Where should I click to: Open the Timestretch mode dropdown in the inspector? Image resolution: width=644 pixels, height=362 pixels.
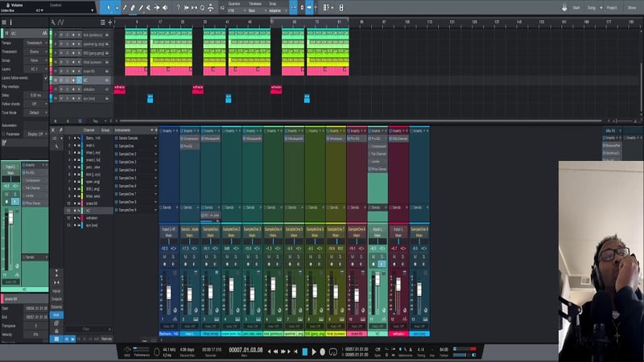point(34,51)
